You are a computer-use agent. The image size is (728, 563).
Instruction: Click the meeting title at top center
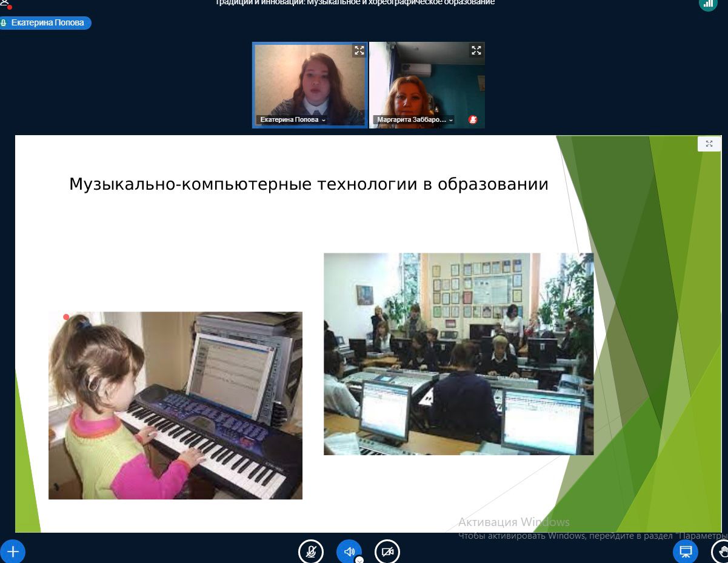(x=355, y=3)
